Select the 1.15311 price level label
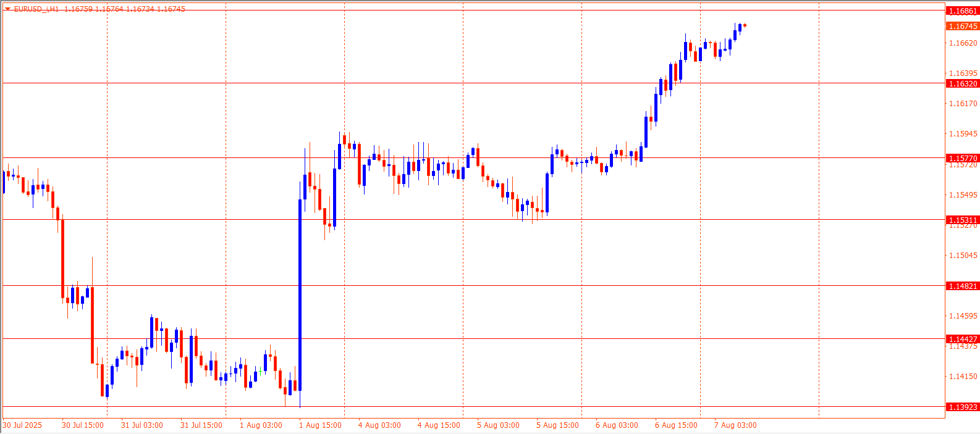 point(963,220)
